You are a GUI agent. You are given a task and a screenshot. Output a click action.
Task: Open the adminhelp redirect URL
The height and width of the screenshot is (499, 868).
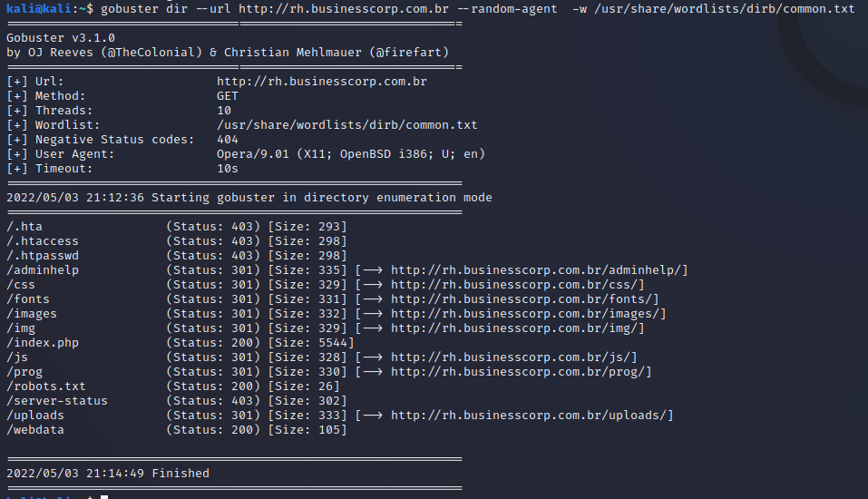pos(539,270)
